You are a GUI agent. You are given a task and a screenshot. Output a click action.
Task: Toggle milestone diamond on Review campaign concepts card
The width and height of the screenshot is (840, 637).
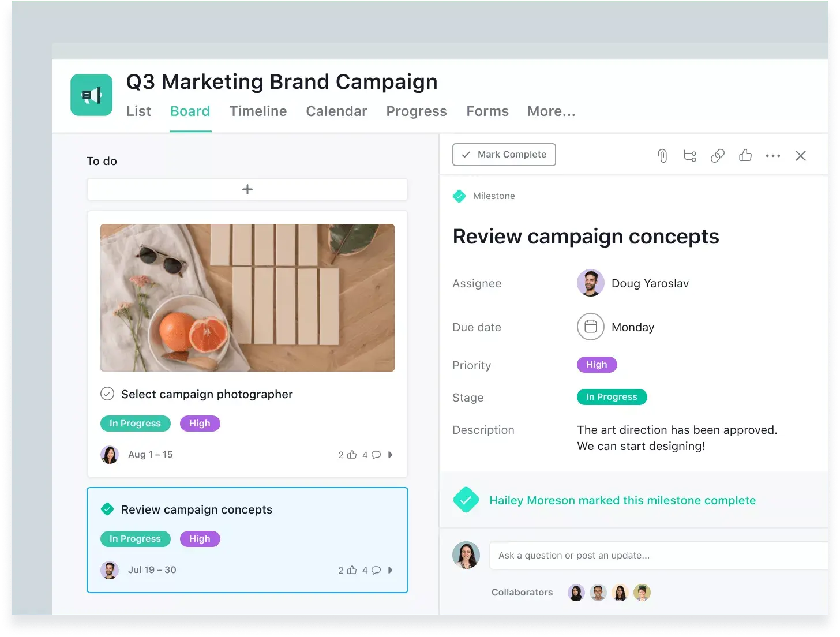(x=107, y=509)
